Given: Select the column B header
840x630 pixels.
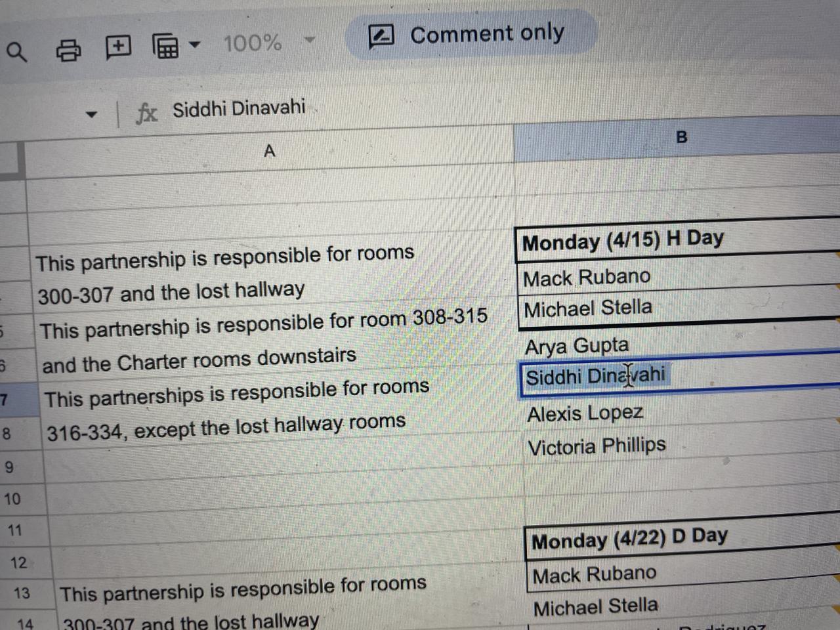Looking at the screenshot, I should click(x=681, y=137).
